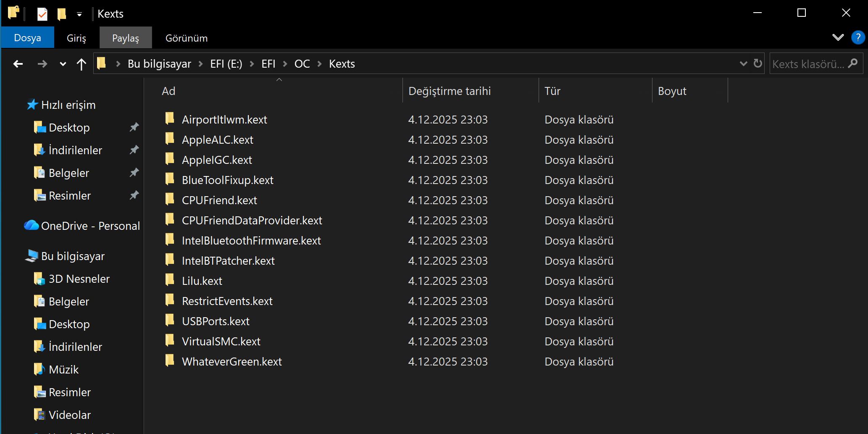Click the Properties icon in title bar
The image size is (868, 434).
pos(42,14)
